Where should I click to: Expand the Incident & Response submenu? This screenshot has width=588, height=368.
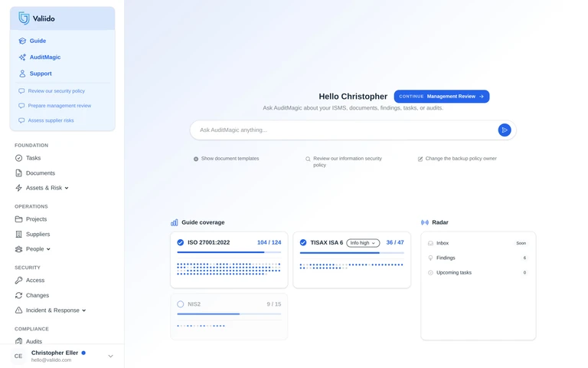click(84, 310)
